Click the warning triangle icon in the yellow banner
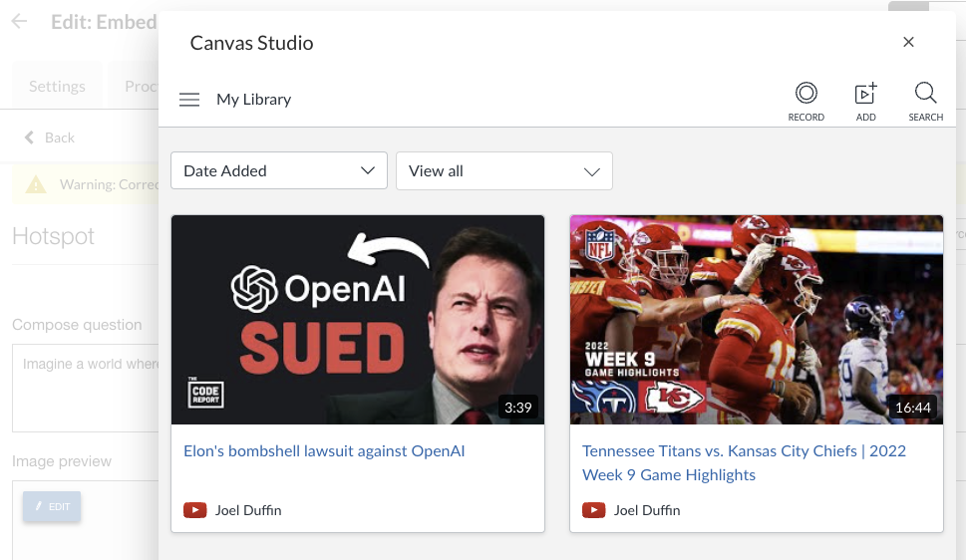The image size is (966, 560). coord(36,184)
